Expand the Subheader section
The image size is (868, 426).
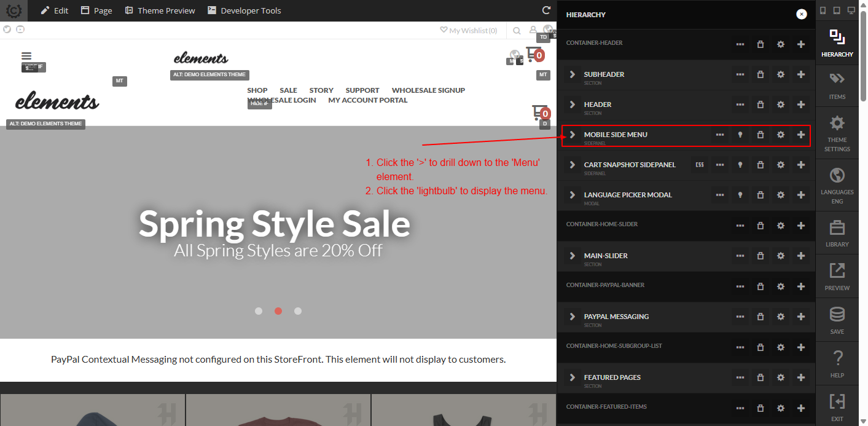[x=573, y=74]
